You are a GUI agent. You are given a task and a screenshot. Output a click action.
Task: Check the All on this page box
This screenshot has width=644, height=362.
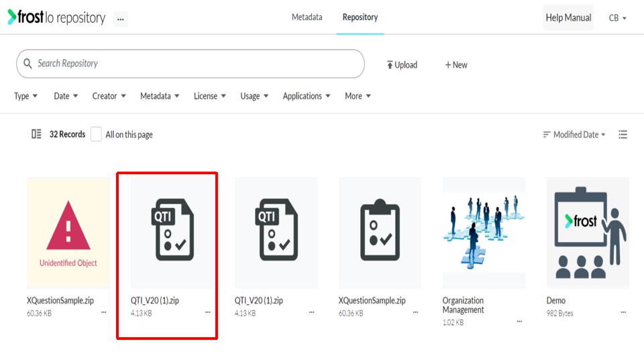click(96, 134)
